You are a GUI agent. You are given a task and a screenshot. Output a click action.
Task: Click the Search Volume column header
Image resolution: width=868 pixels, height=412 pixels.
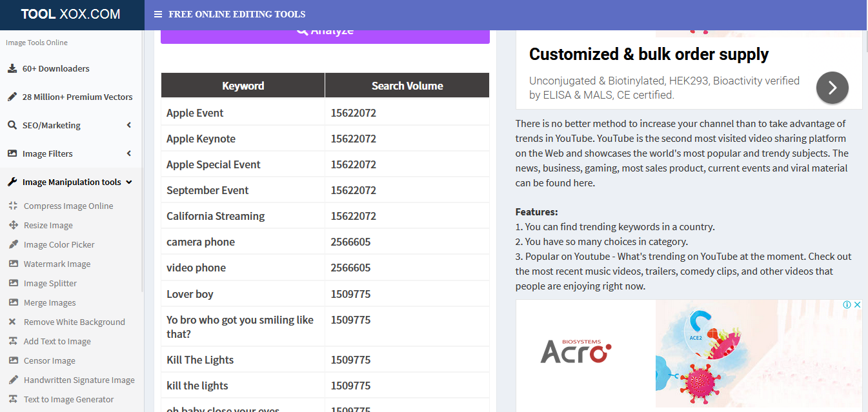(x=407, y=85)
